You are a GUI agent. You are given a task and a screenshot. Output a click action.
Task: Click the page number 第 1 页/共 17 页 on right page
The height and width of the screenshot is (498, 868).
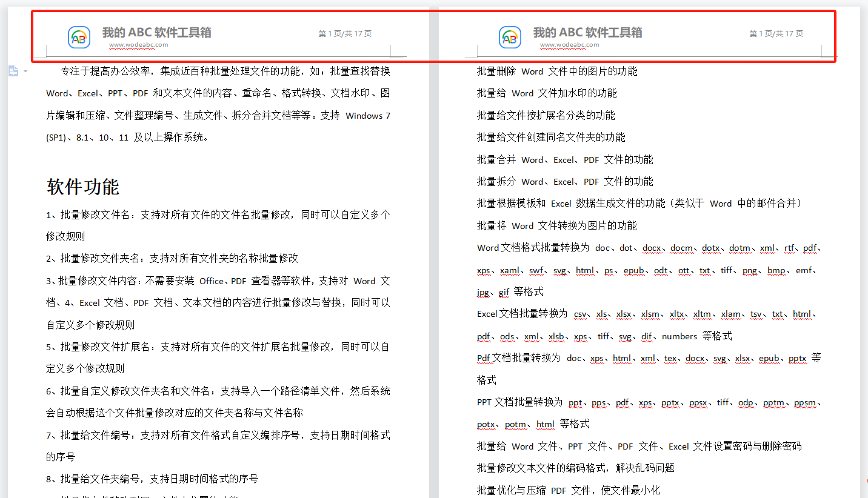pos(776,33)
